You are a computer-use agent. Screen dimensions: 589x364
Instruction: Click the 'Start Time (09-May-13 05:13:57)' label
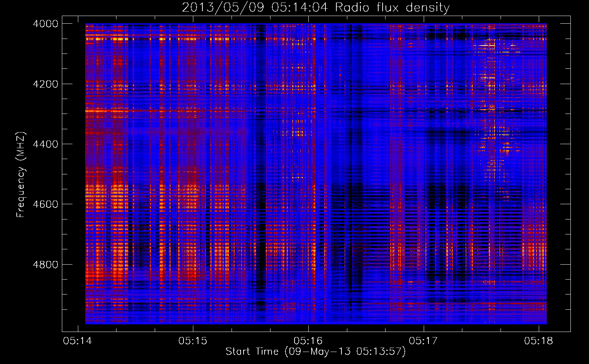coord(316,352)
